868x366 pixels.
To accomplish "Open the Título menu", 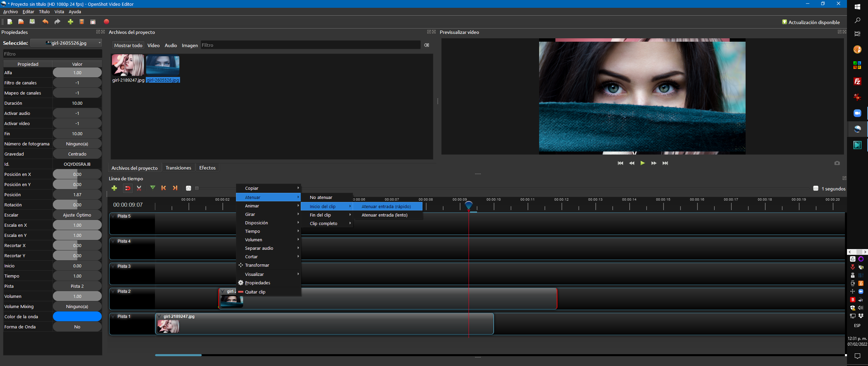I will (x=44, y=12).
